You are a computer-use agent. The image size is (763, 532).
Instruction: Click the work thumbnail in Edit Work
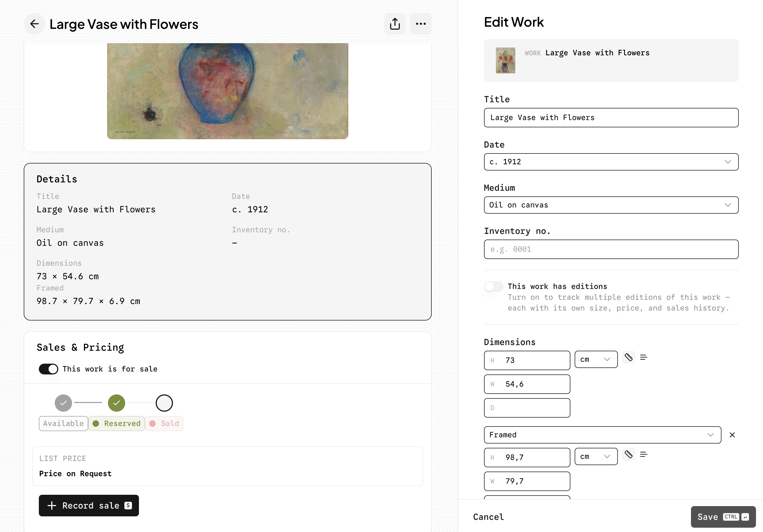[x=505, y=60]
